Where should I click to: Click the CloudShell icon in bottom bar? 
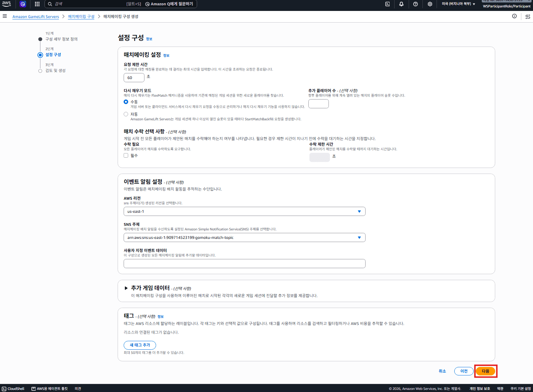13,388
